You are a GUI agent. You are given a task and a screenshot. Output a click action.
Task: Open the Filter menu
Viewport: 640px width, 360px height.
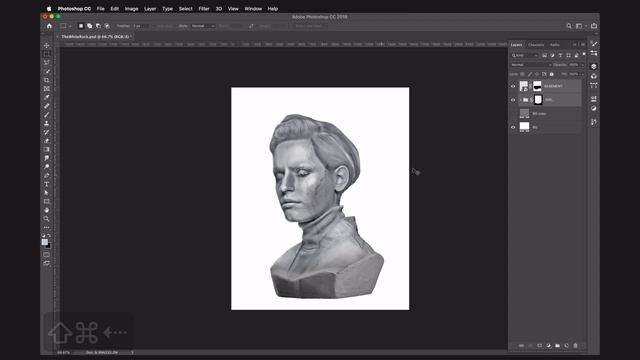click(204, 9)
